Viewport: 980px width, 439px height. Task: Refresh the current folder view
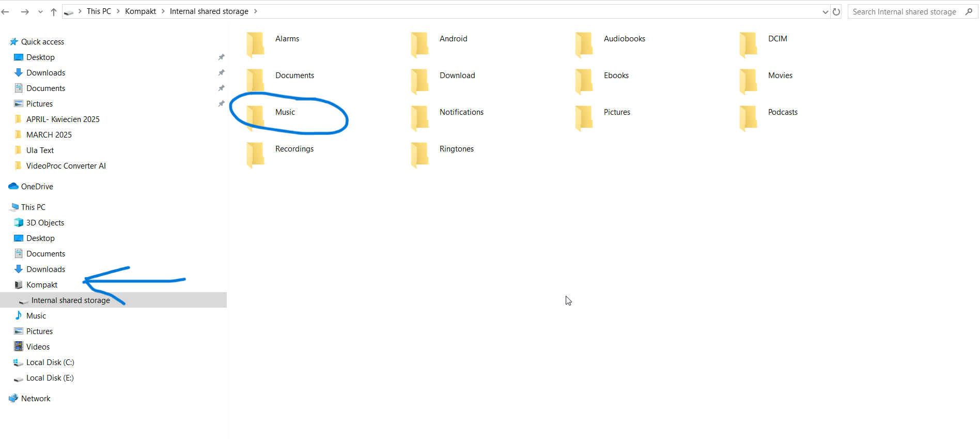click(836, 11)
